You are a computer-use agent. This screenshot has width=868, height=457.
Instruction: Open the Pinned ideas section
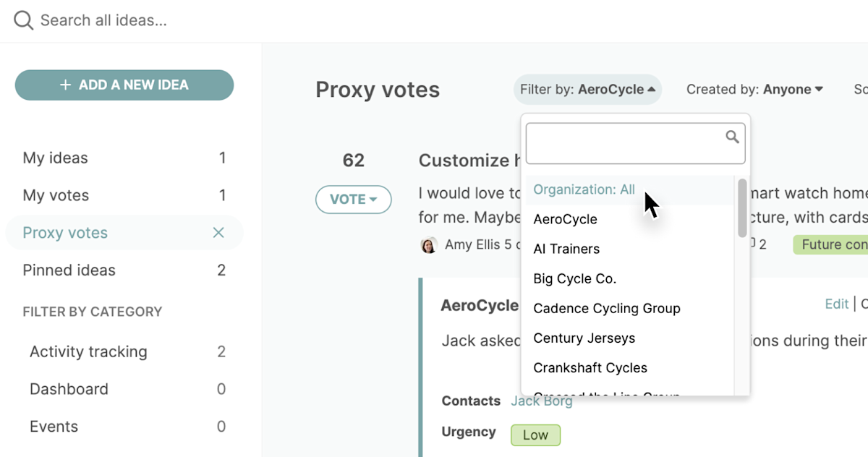[x=69, y=270]
